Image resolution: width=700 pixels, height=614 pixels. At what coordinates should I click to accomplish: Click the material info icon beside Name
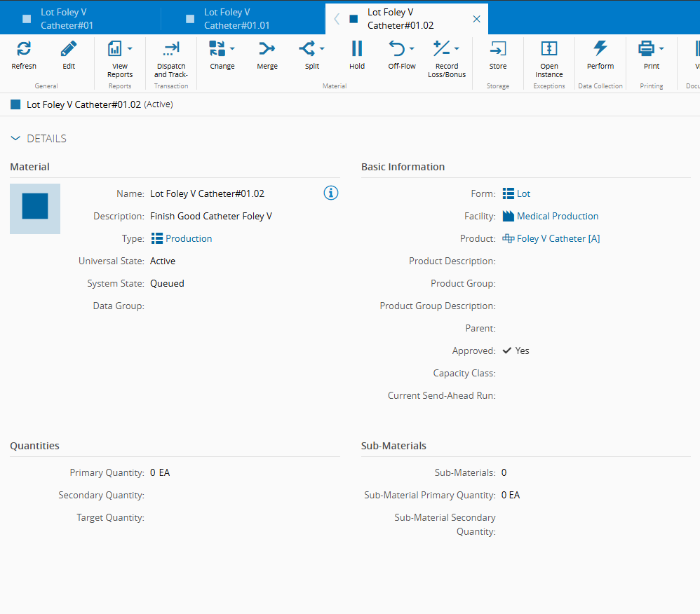coord(331,193)
